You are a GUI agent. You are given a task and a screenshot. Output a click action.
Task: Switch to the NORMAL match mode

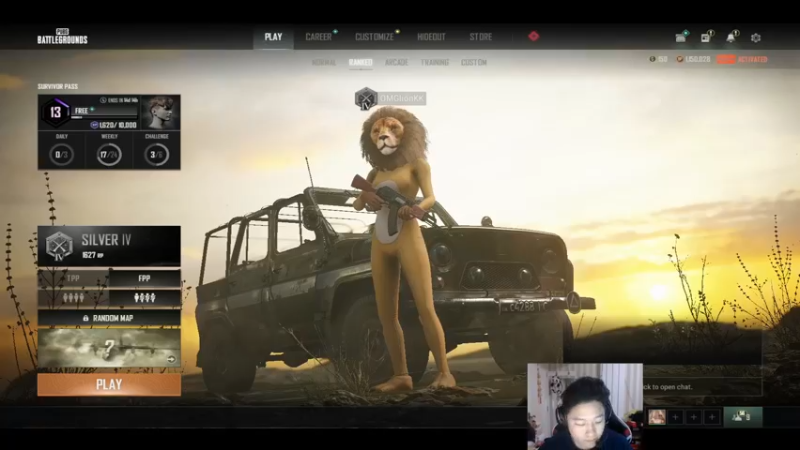[324, 62]
